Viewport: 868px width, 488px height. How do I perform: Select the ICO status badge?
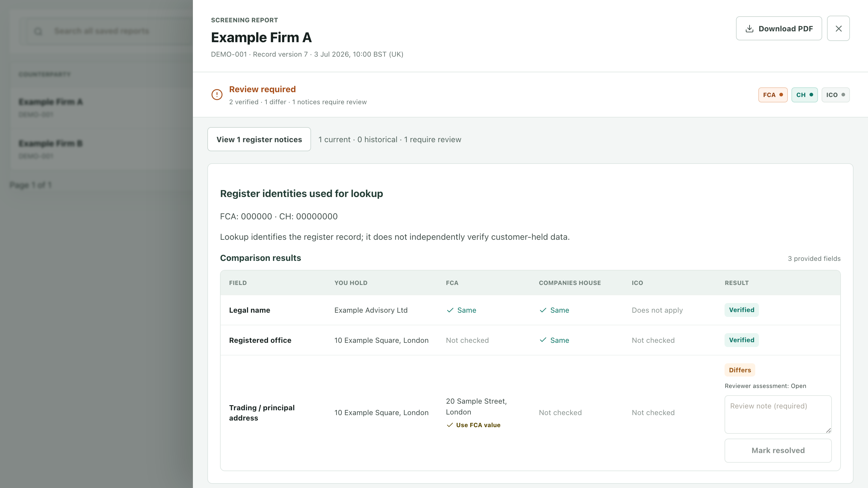[x=835, y=95]
